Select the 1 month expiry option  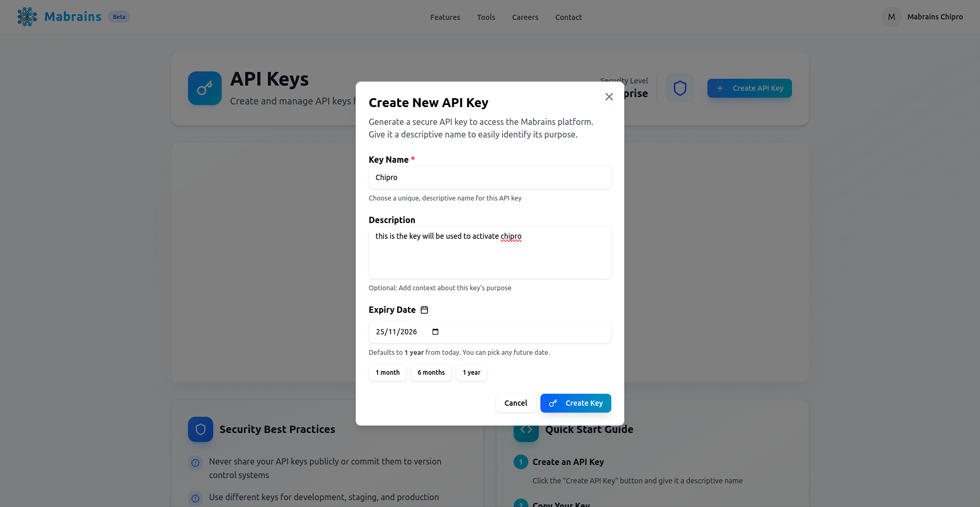click(x=387, y=373)
